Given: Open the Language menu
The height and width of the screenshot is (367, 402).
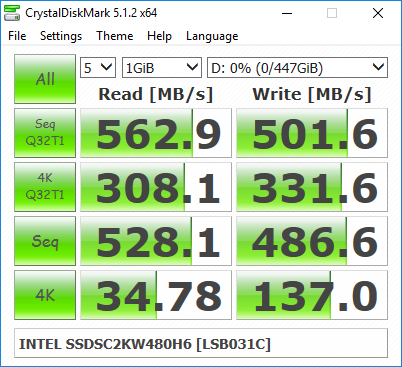Looking at the screenshot, I should 212,36.
